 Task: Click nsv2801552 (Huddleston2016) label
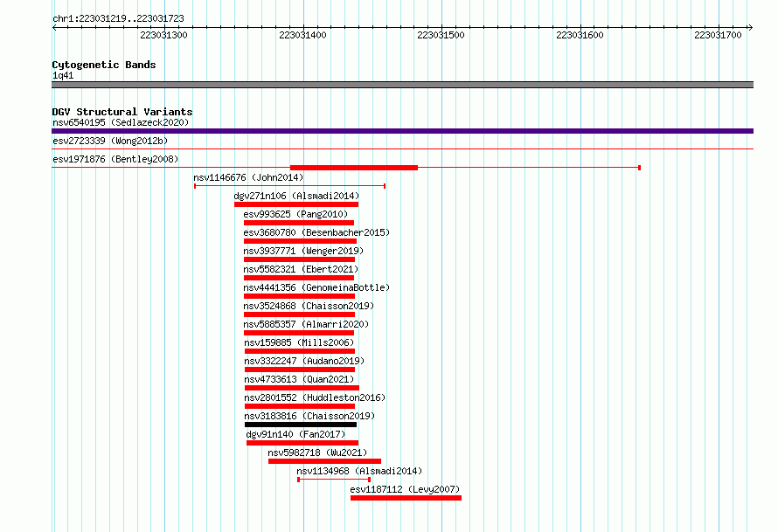[315, 397]
